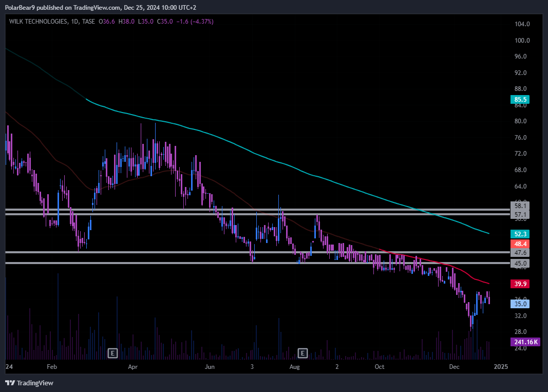Screen dimensions: 548x392
Task: Click the Apr label on time axis
Action: pyautogui.click(x=133, y=367)
